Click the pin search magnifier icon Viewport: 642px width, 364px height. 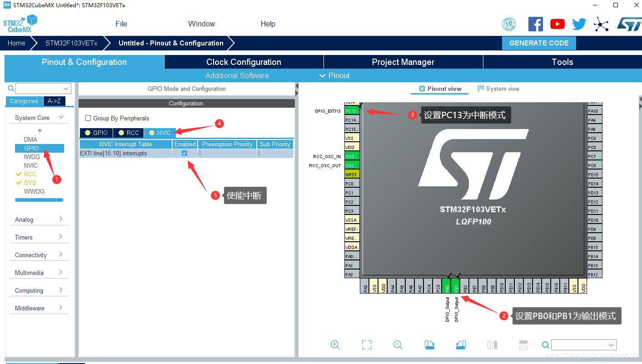click(x=546, y=345)
